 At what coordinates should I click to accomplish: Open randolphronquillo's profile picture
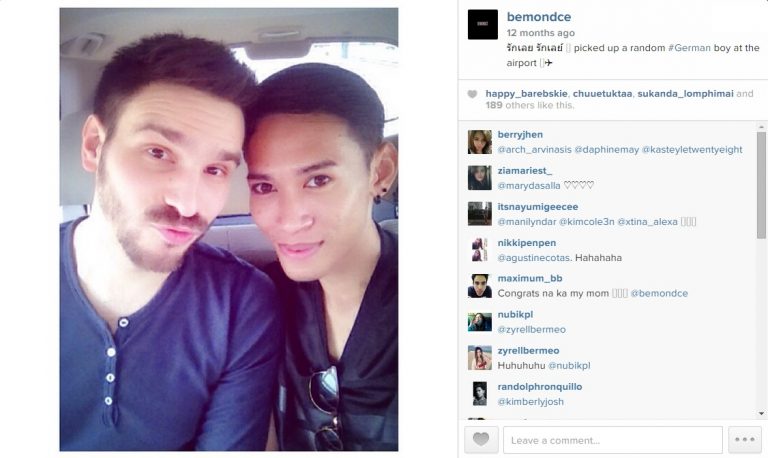pos(480,394)
